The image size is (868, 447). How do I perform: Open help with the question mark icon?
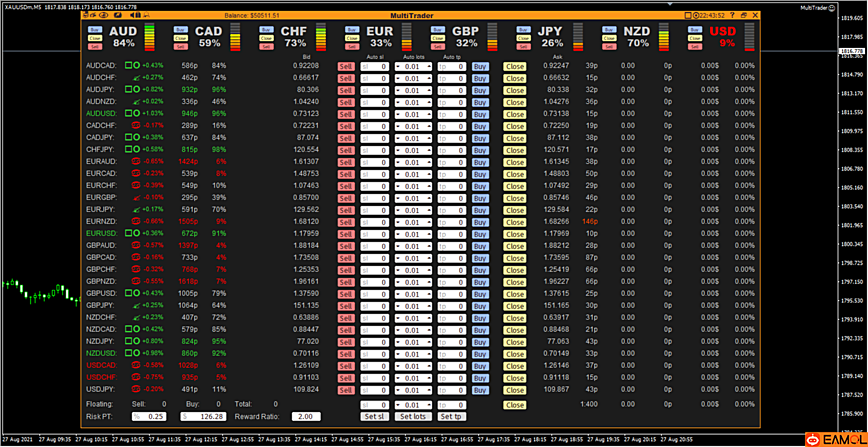pos(732,15)
